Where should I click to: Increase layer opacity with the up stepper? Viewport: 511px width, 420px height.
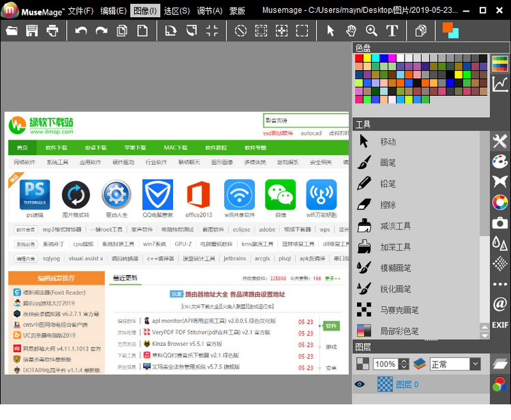404,361
